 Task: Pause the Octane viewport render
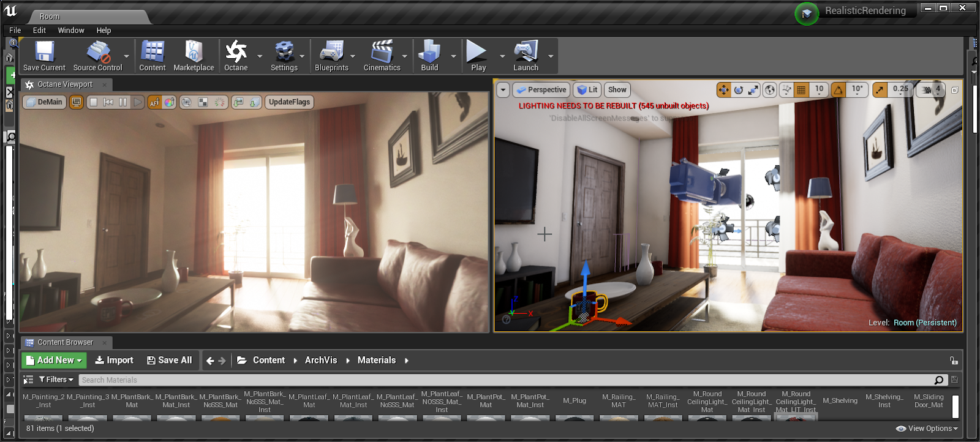point(123,102)
